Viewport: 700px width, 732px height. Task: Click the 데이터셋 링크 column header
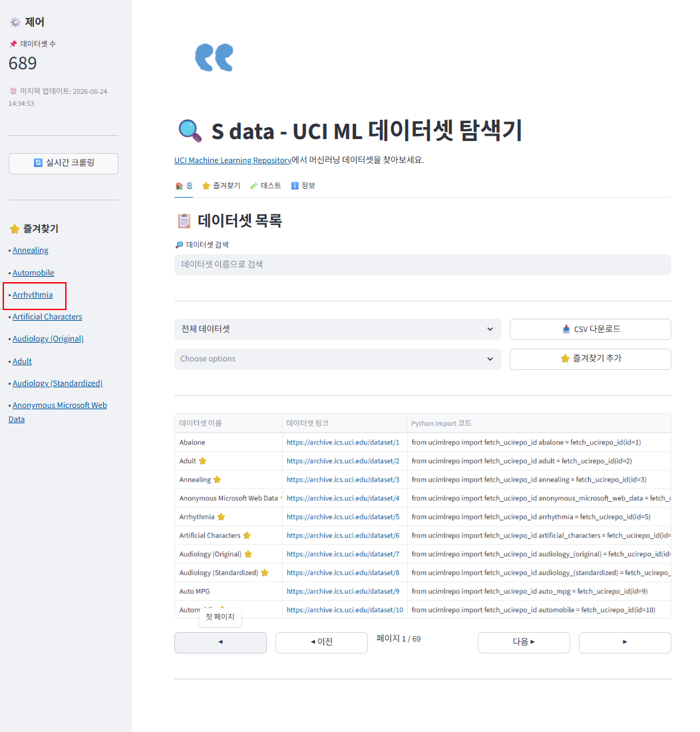[345, 423]
